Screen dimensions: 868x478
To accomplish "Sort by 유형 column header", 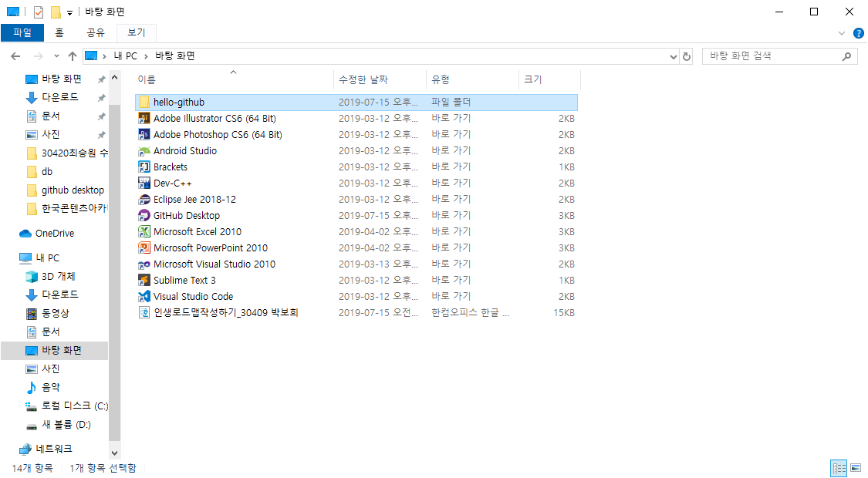I will click(473, 79).
